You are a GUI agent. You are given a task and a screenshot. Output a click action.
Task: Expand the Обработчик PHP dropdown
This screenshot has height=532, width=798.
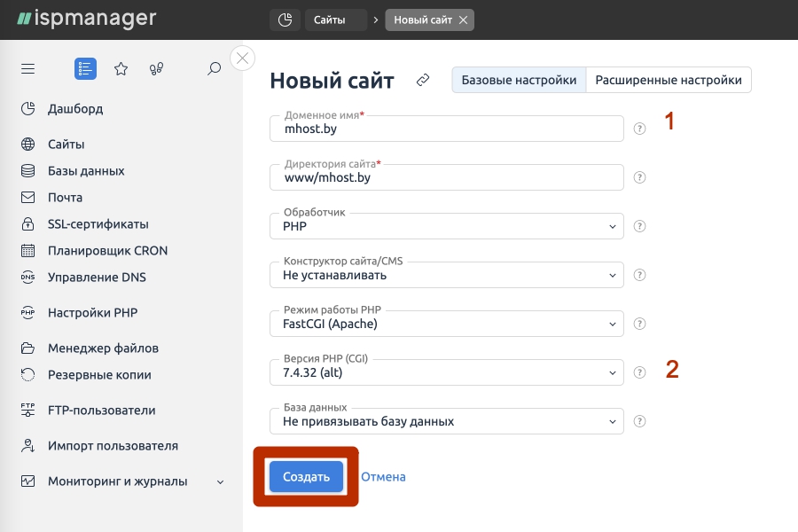(447, 226)
